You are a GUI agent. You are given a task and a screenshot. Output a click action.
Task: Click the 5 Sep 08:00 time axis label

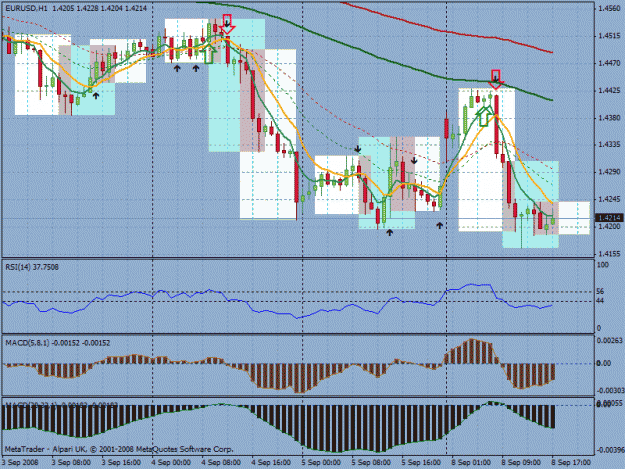point(371,462)
